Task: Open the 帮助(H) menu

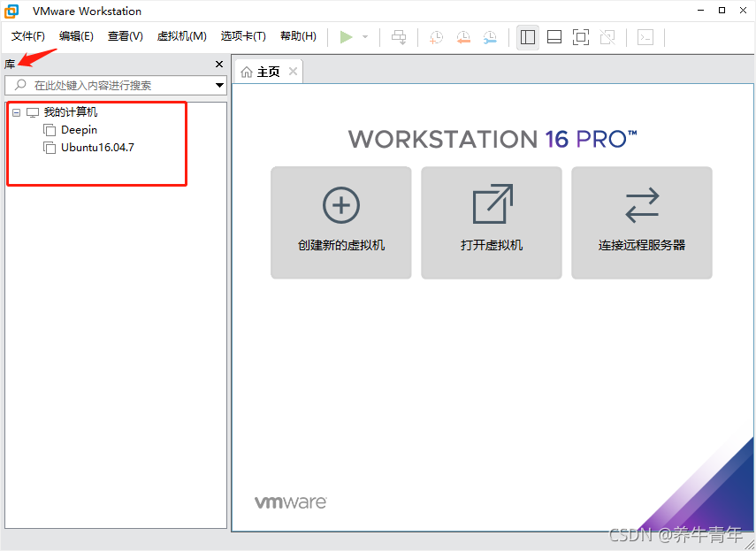Action: (298, 36)
